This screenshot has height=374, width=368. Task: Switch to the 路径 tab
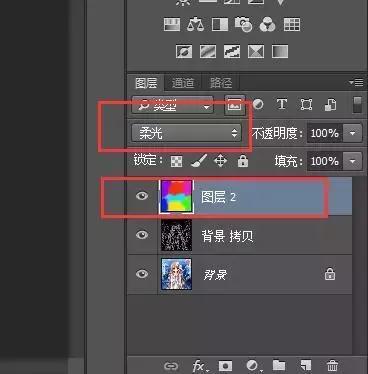click(221, 83)
